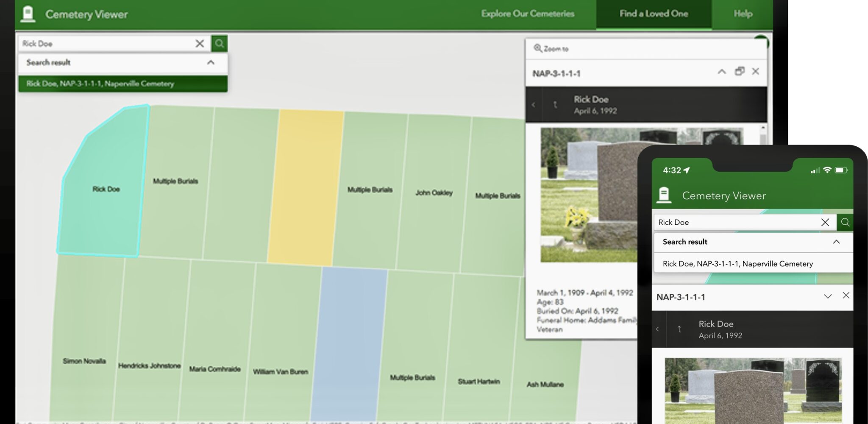Image resolution: width=868 pixels, height=424 pixels.
Task: Open Explore Our Cemeteries
Action: [527, 13]
